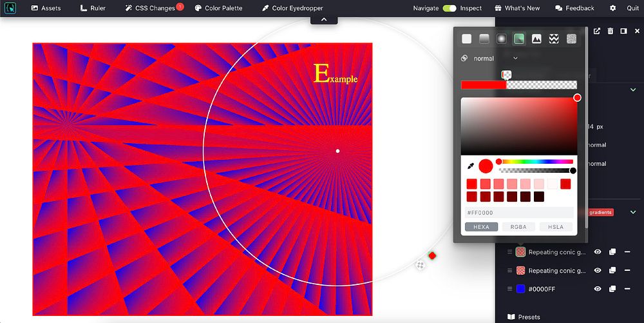Switch to HSLA color format
The height and width of the screenshot is (323, 644).
[556, 227]
